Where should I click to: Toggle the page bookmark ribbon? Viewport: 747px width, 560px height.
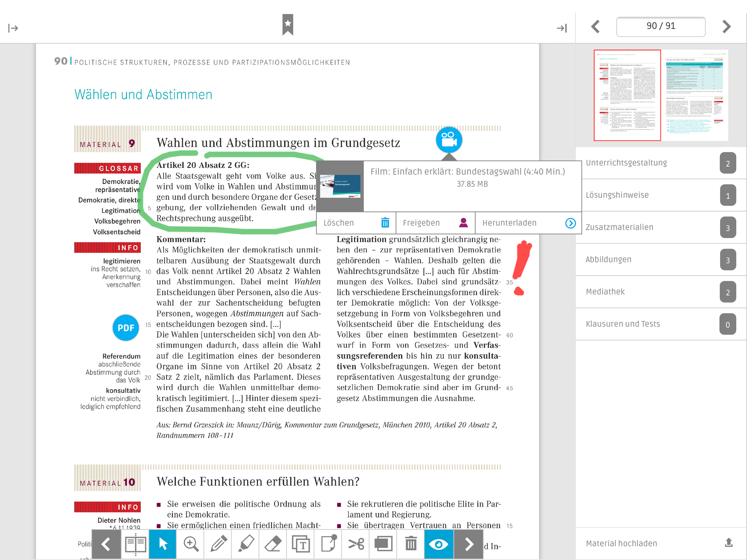point(288,24)
